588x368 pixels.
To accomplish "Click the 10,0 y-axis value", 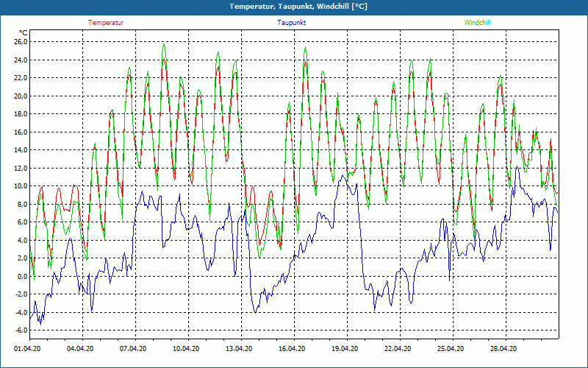I will click(x=21, y=186).
